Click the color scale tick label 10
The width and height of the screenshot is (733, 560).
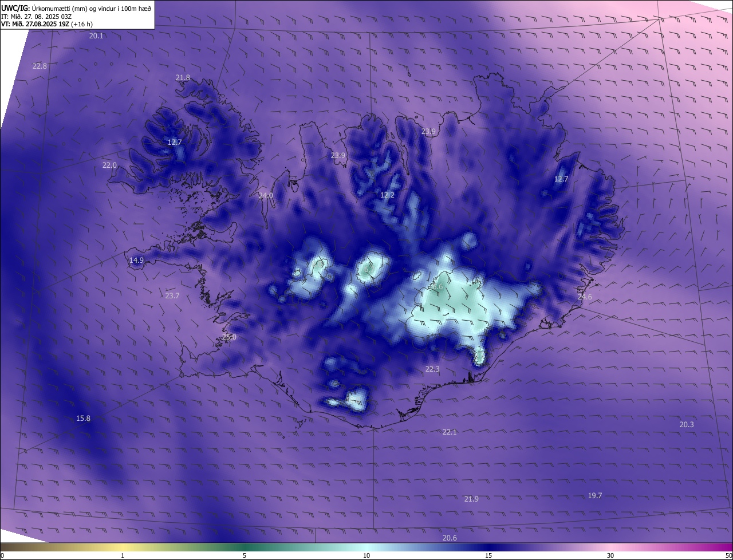[366, 555]
